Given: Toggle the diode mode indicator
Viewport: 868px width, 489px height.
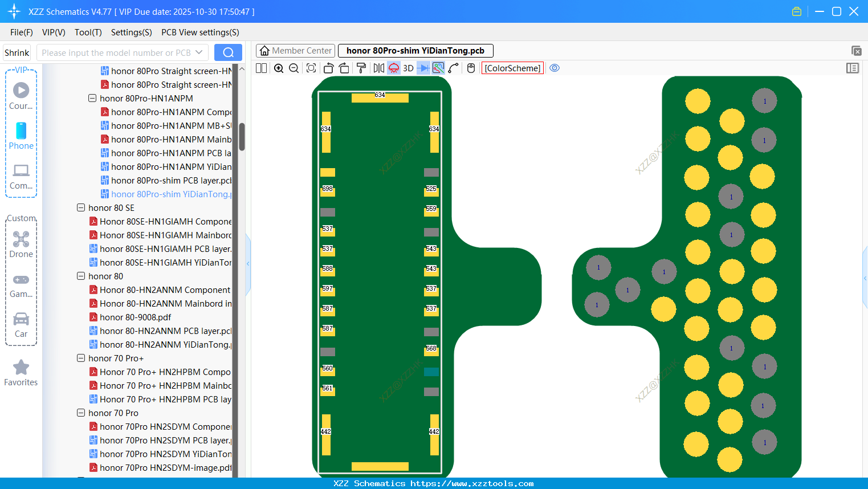Looking at the screenshot, I should pos(423,68).
